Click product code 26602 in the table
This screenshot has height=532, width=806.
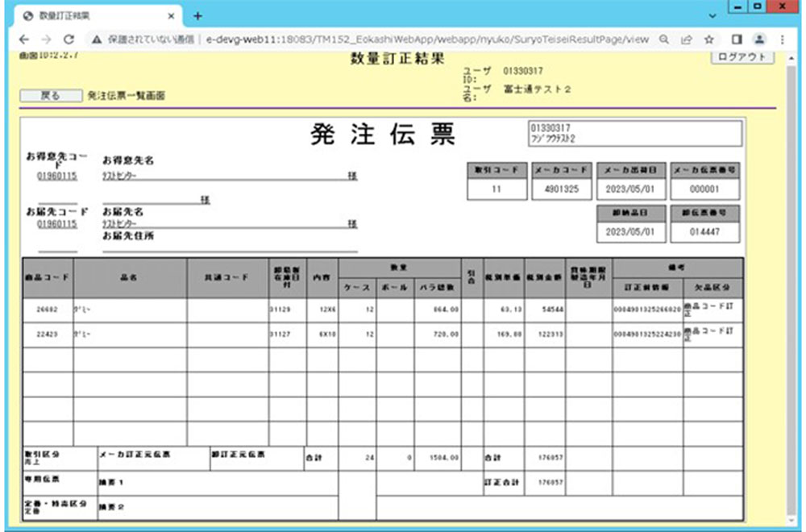tap(48, 310)
